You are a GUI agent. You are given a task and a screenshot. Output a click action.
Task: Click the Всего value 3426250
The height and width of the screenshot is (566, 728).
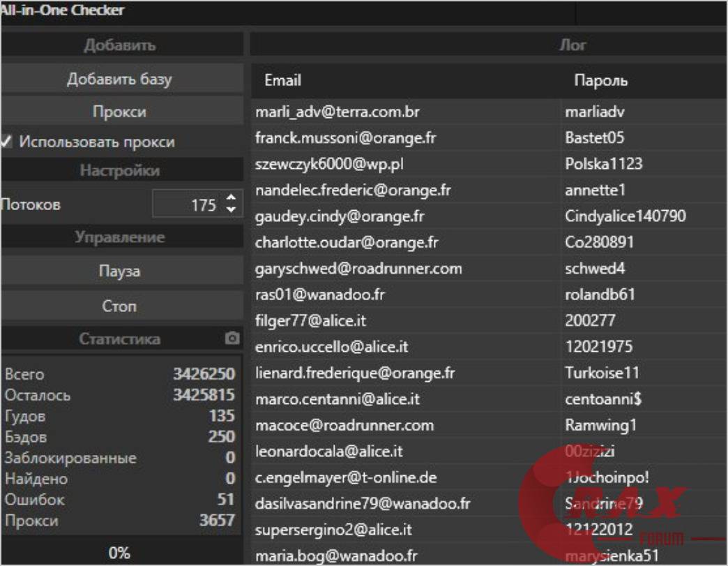(204, 373)
